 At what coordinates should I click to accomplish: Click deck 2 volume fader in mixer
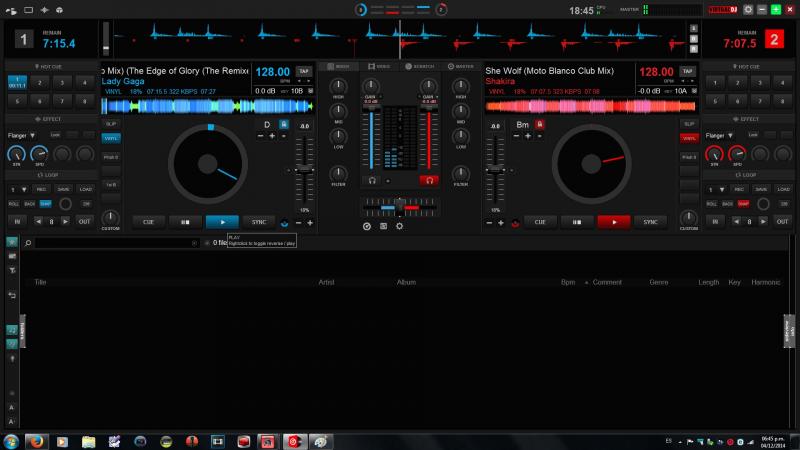[429, 140]
